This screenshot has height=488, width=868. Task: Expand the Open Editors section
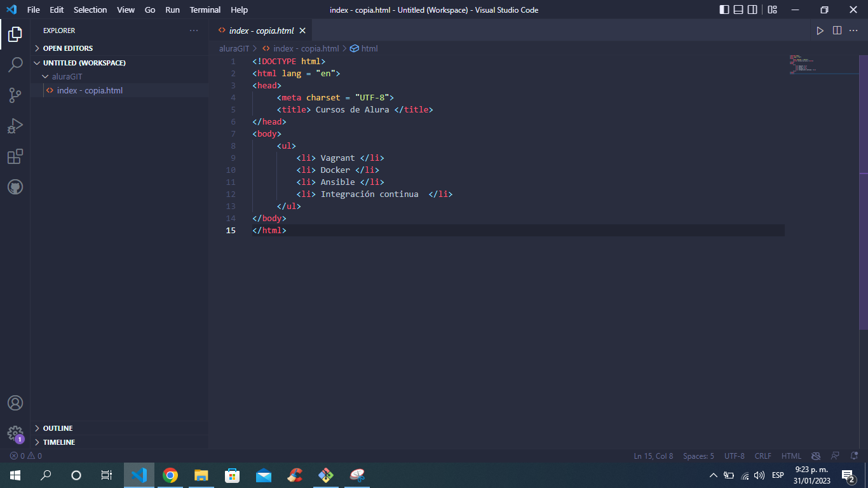pyautogui.click(x=119, y=48)
